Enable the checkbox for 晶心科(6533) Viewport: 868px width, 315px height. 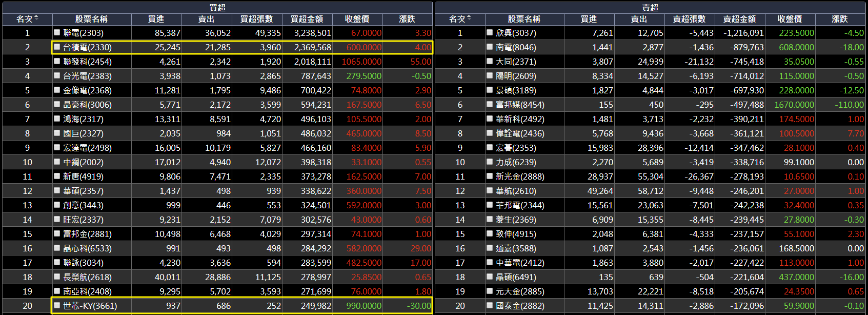coord(57,248)
